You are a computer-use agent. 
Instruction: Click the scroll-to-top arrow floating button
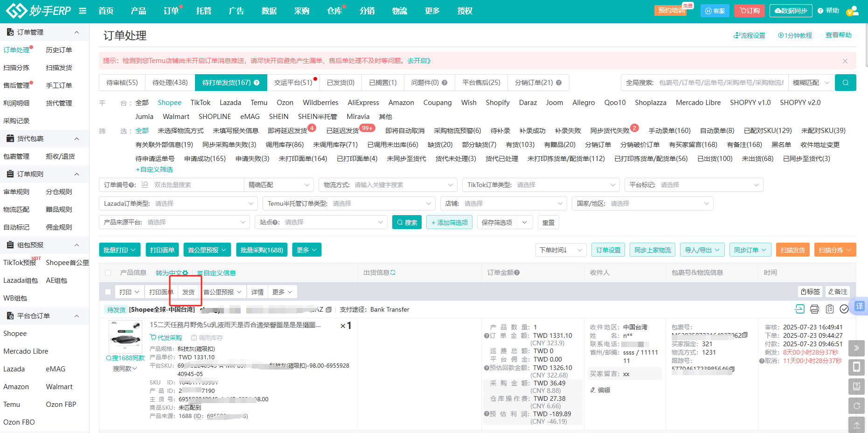[856, 425]
